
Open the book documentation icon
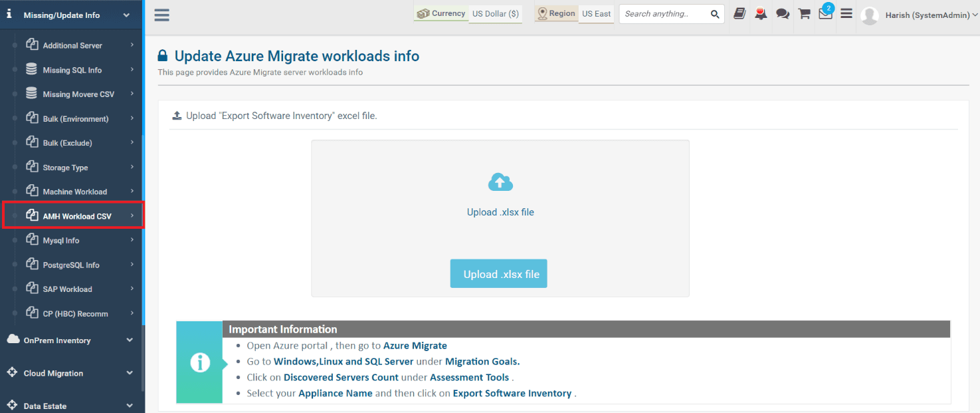point(739,14)
